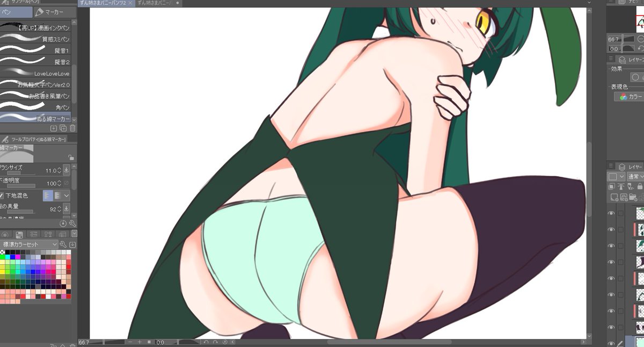Open the 表現色 カラー dropdown
644x347 pixels.
coord(629,97)
